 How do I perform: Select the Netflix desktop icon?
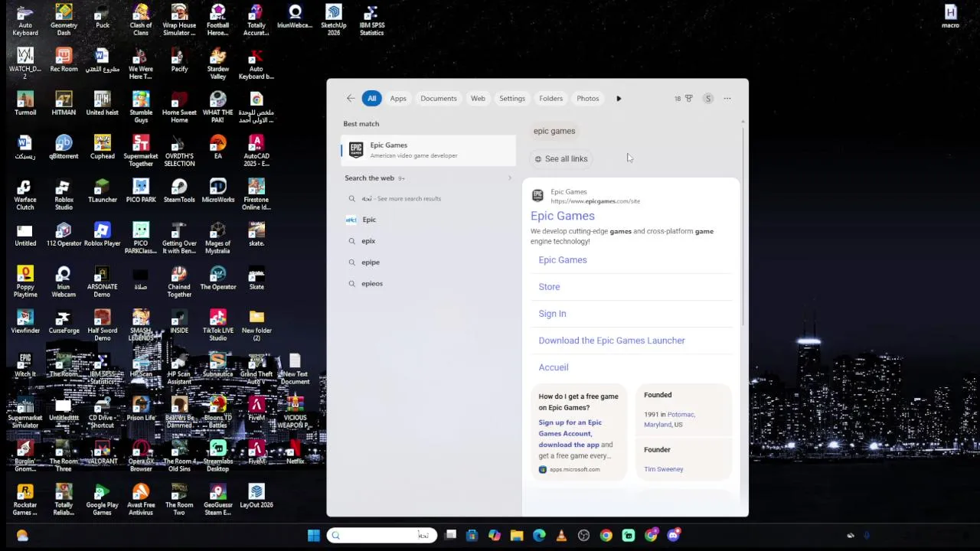pyautogui.click(x=295, y=453)
